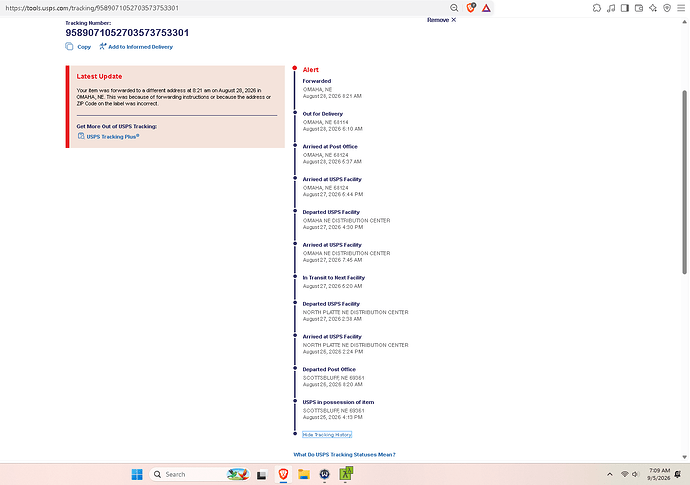Viewport: 690px width, 485px height.
Task: Click the page vertical scrollbar thumb
Action: click(684, 182)
